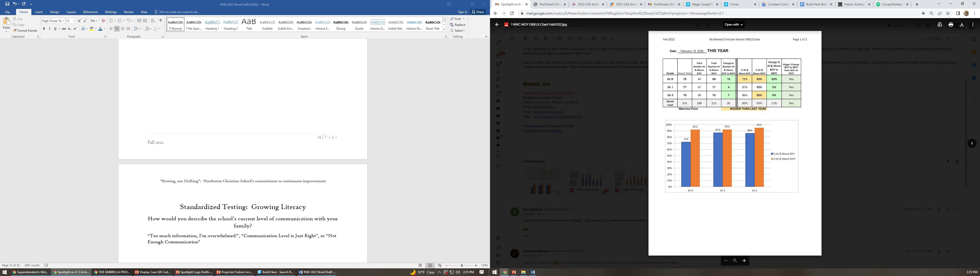Save the Word document
Viewport: 980px width, 276px height.
click(7, 4)
